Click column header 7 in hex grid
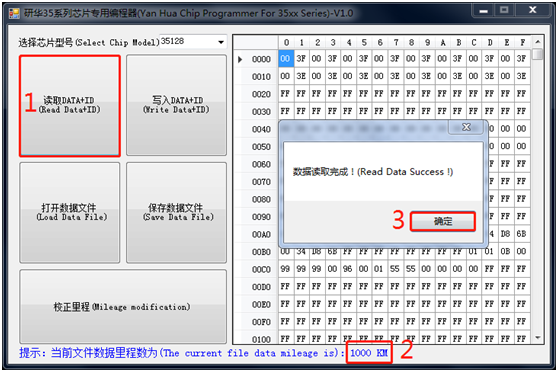The height and width of the screenshot is (372, 558). [395, 43]
